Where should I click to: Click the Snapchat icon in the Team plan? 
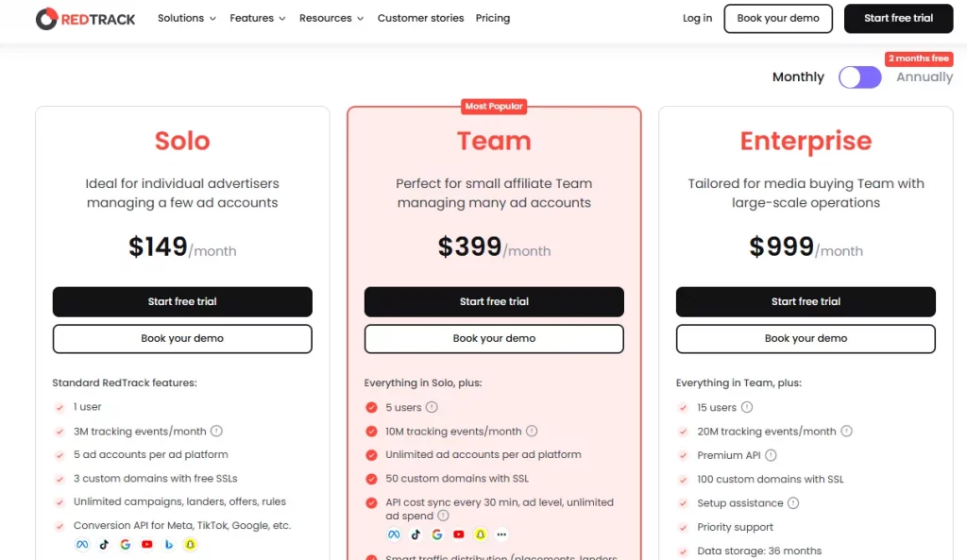(x=481, y=535)
